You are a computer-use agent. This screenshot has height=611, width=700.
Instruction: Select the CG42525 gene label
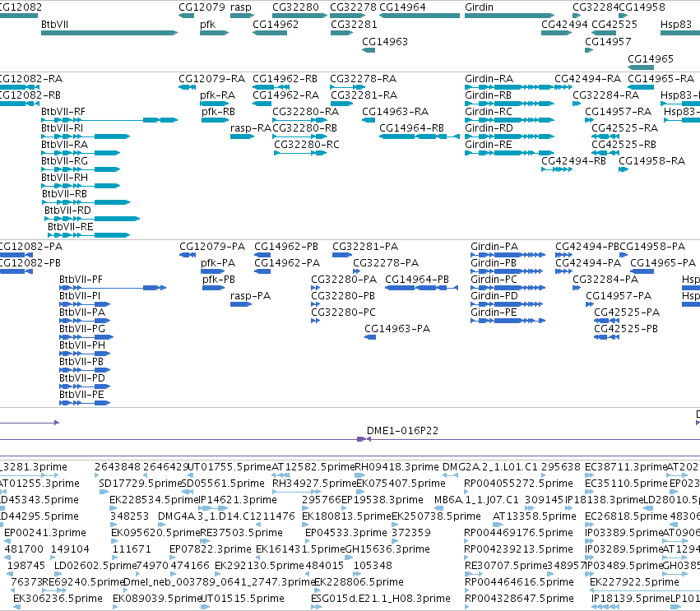click(614, 24)
